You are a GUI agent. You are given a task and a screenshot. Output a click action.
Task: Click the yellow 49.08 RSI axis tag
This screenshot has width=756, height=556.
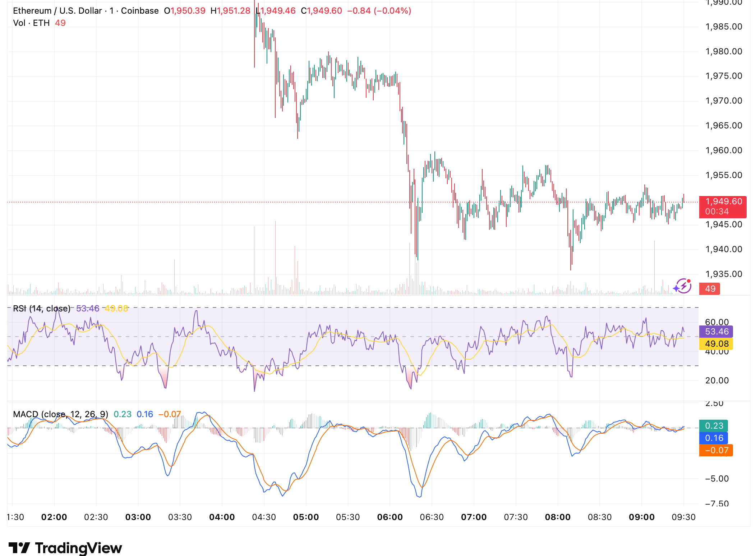pyautogui.click(x=716, y=344)
